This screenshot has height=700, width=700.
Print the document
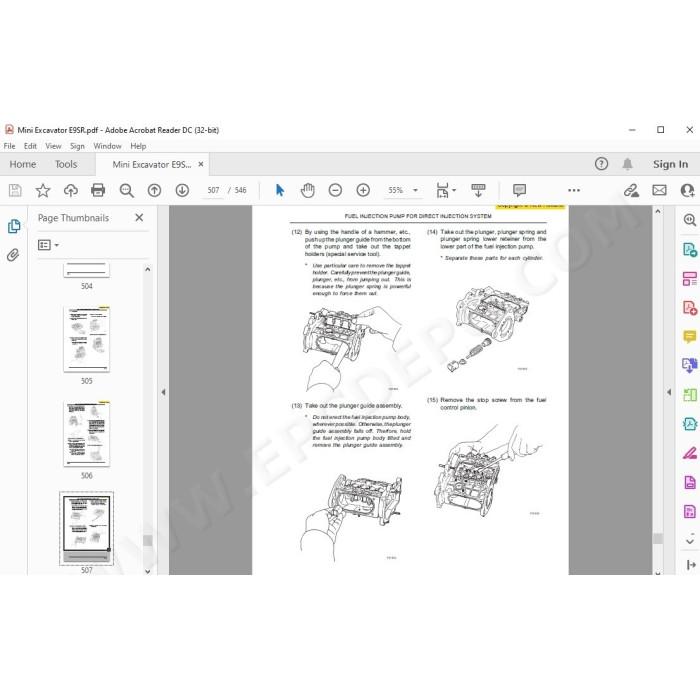point(98,191)
